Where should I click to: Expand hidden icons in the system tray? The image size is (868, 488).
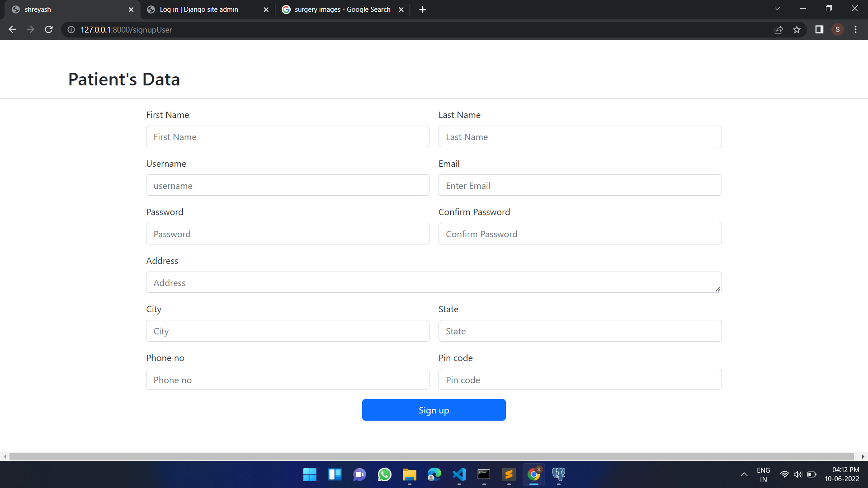744,474
